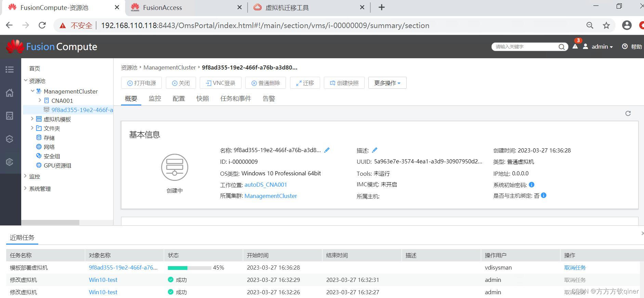Cancel the 模板部署虚拟机 task
The height and width of the screenshot is (298, 644).
pyautogui.click(x=575, y=268)
